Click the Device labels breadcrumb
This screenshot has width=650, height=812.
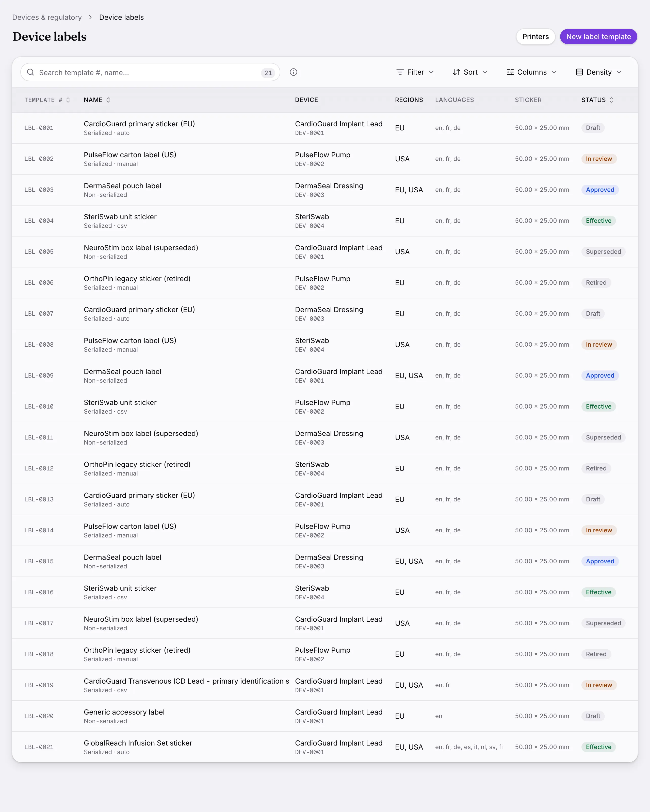121,17
